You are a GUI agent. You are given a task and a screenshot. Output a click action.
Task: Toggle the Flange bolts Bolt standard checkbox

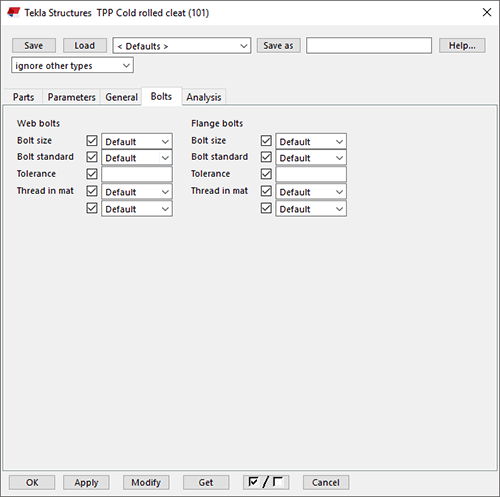[x=266, y=157]
